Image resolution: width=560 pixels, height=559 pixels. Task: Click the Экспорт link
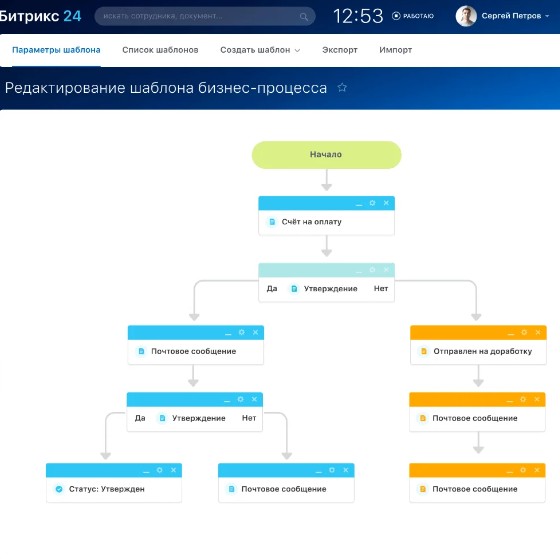[x=340, y=50]
